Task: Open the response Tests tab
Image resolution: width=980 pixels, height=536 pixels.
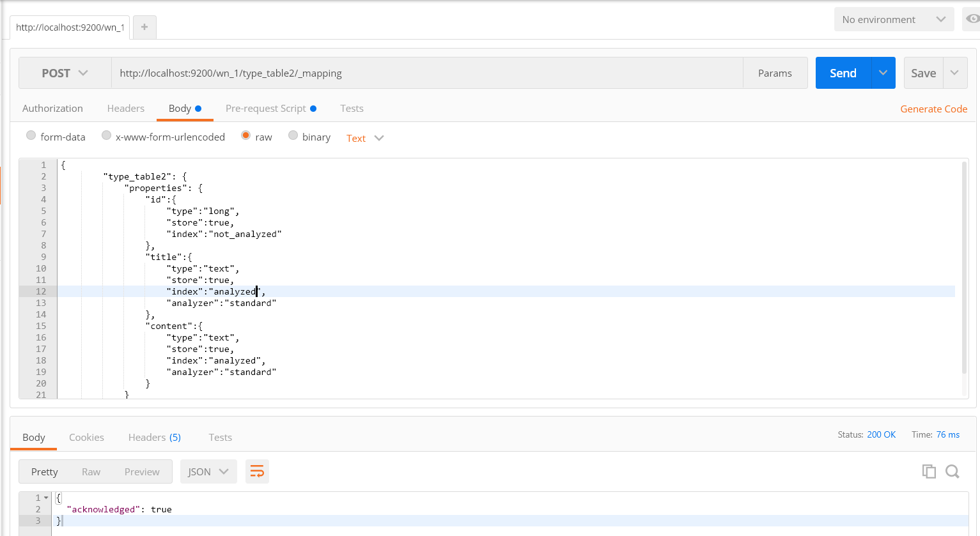Action: (221, 438)
